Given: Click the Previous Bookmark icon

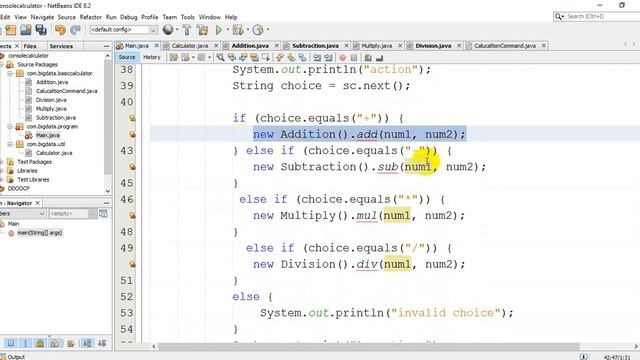Looking at the screenshot, I should tap(280, 58).
